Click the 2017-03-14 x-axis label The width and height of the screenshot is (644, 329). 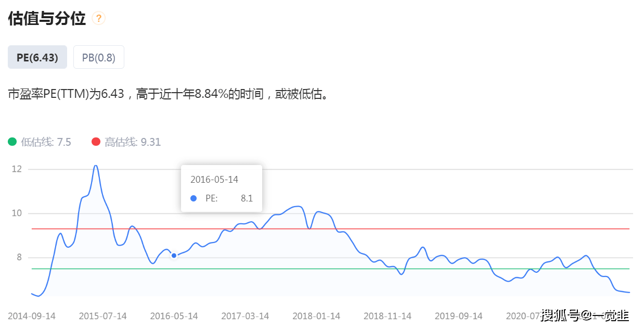pyautogui.click(x=245, y=316)
